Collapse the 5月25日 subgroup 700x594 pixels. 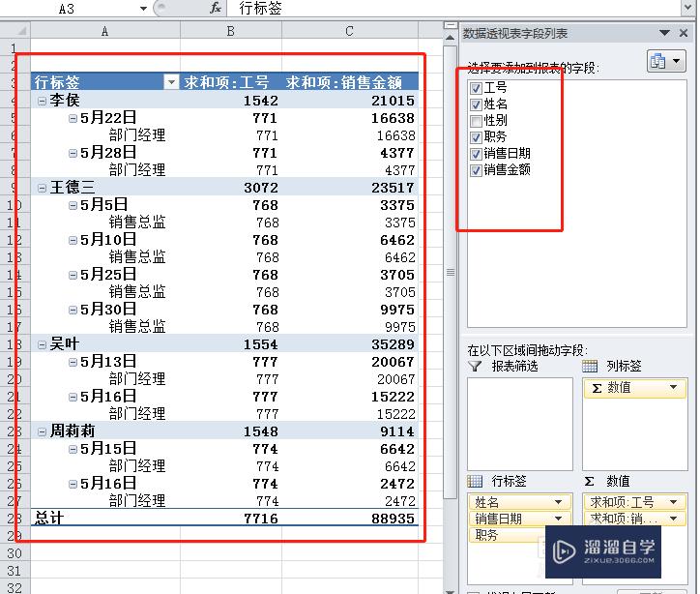tap(73, 275)
